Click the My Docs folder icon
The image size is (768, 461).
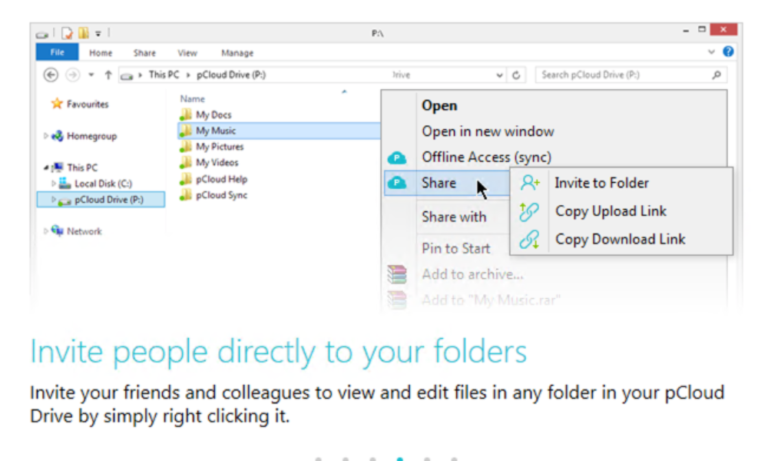point(186,115)
